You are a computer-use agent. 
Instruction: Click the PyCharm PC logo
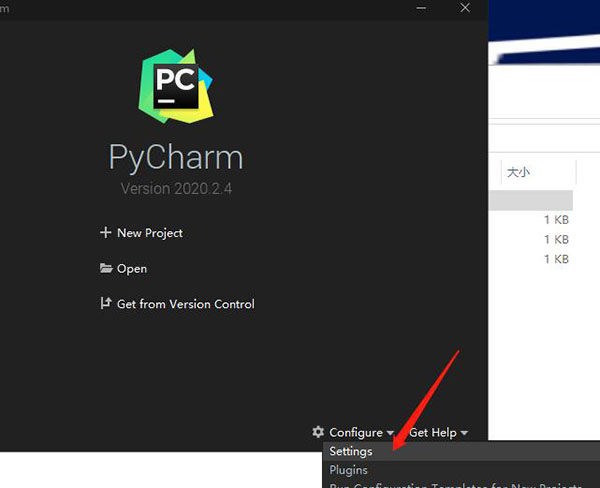(176, 86)
